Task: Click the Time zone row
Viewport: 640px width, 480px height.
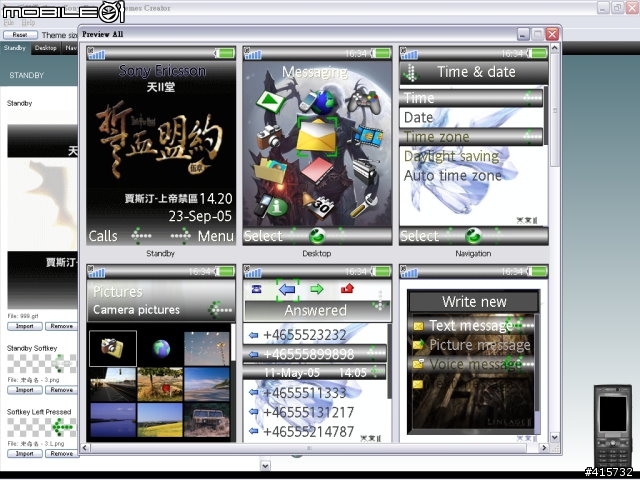Action: tap(471, 137)
